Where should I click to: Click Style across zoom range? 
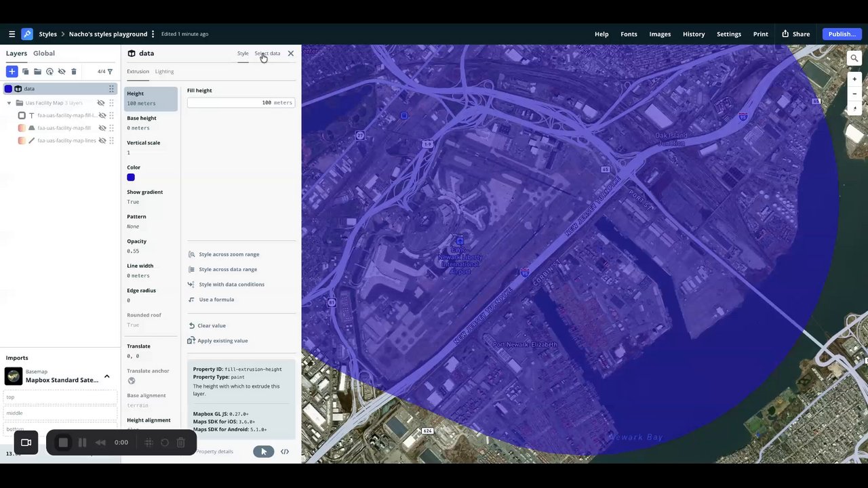(x=224, y=254)
